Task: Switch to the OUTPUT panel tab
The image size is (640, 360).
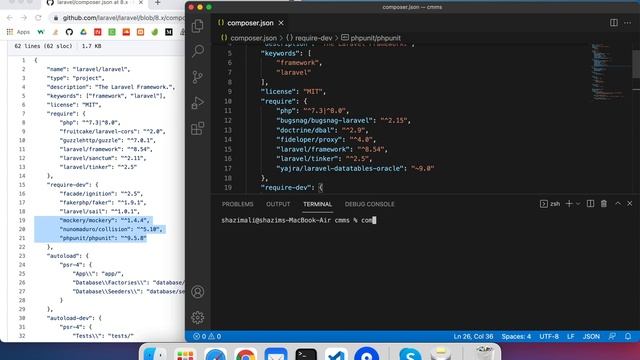Action: 278,204
